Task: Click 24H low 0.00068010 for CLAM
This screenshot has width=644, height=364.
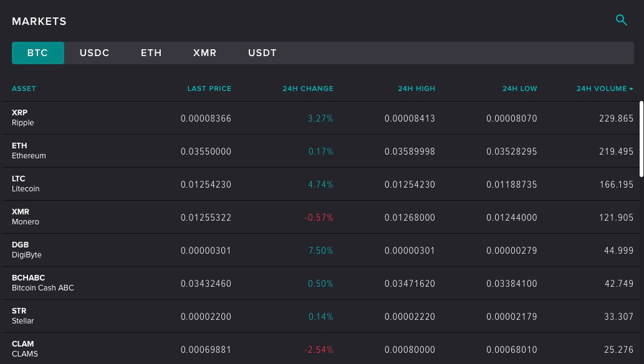Action: click(x=511, y=350)
